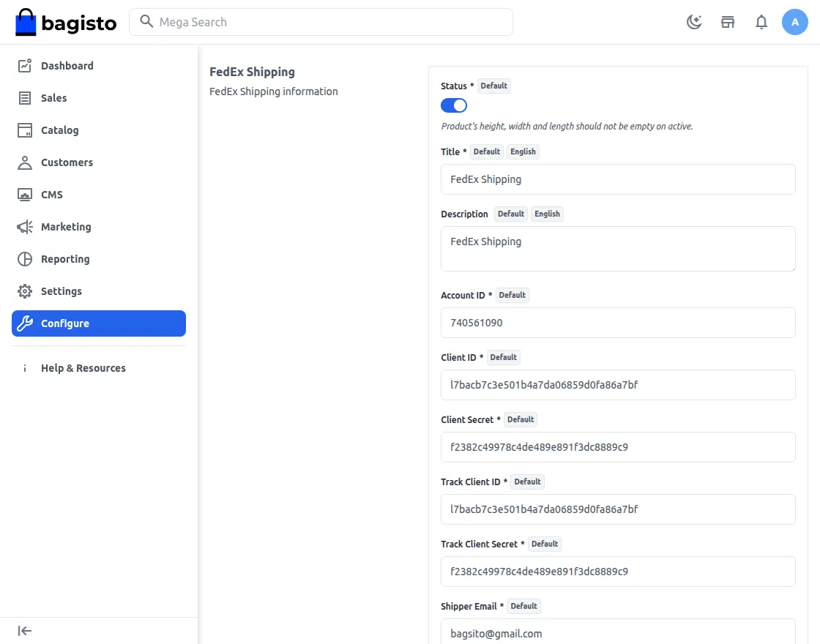Click the Client Secret input field

point(618,447)
